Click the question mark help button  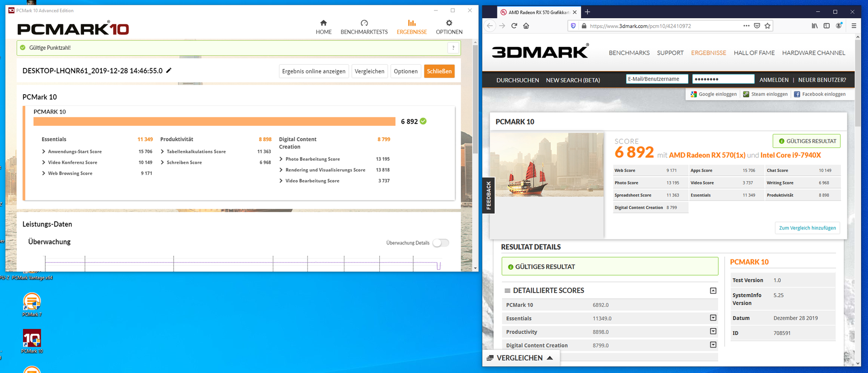pyautogui.click(x=453, y=48)
